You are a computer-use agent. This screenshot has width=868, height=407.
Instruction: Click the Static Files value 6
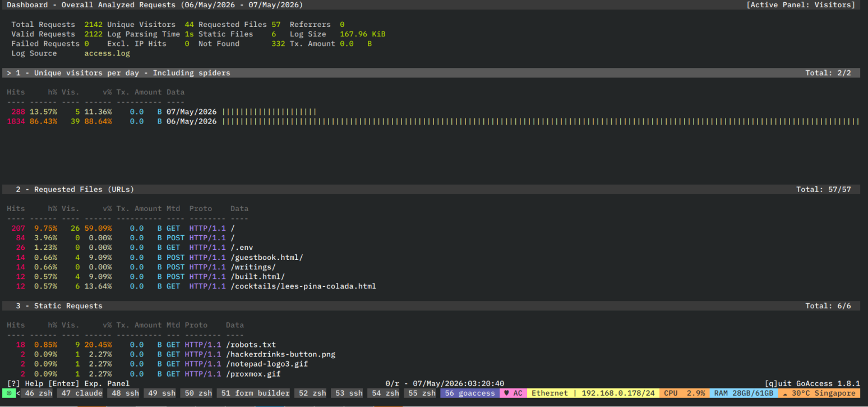pyautogui.click(x=274, y=34)
